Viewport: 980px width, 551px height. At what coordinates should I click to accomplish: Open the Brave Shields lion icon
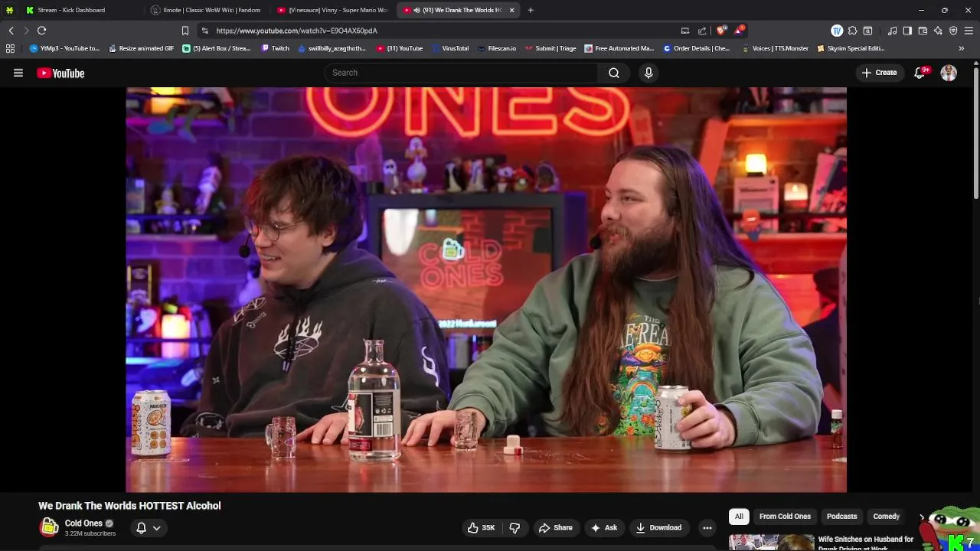(x=721, y=31)
